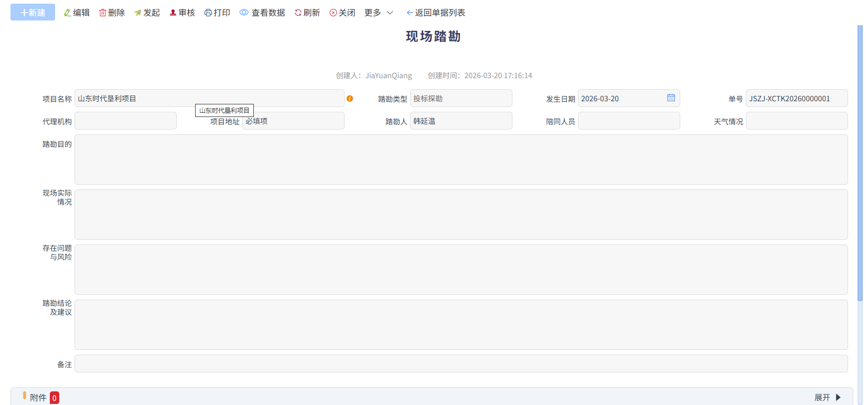Image resolution: width=868 pixels, height=405 pixels.
Task: Click the 发生日期 date field
Action: coord(629,98)
